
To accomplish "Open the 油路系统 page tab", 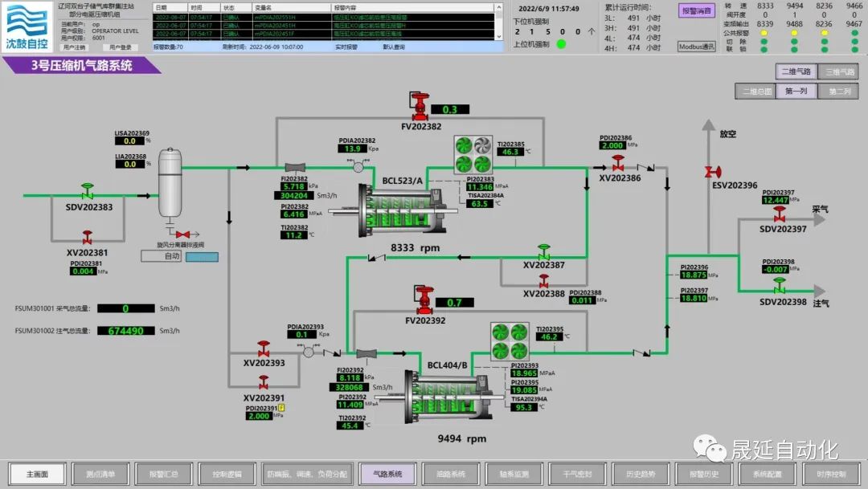I will coord(444,474).
